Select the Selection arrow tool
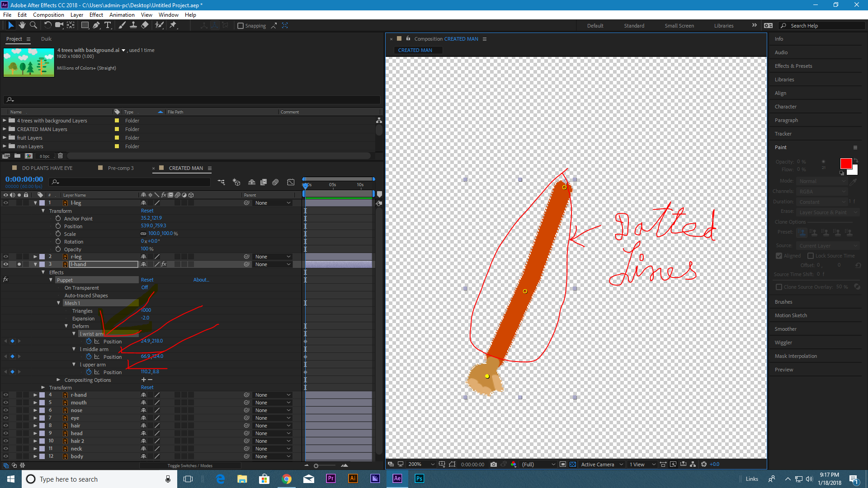 (x=11, y=25)
